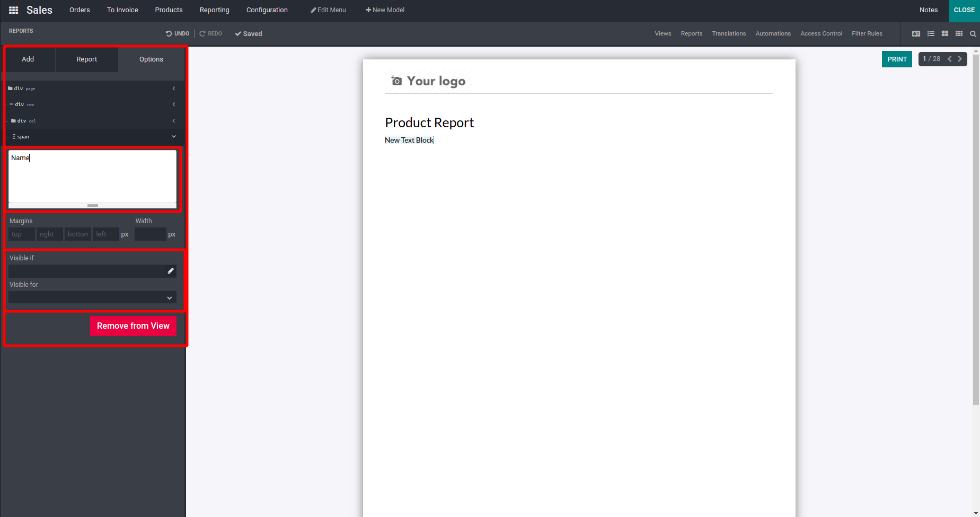This screenshot has height=517, width=980.
Task: Open Filter Rules settings
Action: point(867,33)
